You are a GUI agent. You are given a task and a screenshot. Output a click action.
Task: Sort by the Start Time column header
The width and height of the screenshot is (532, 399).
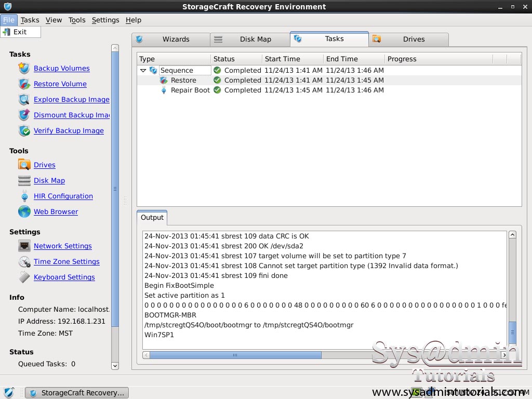293,59
